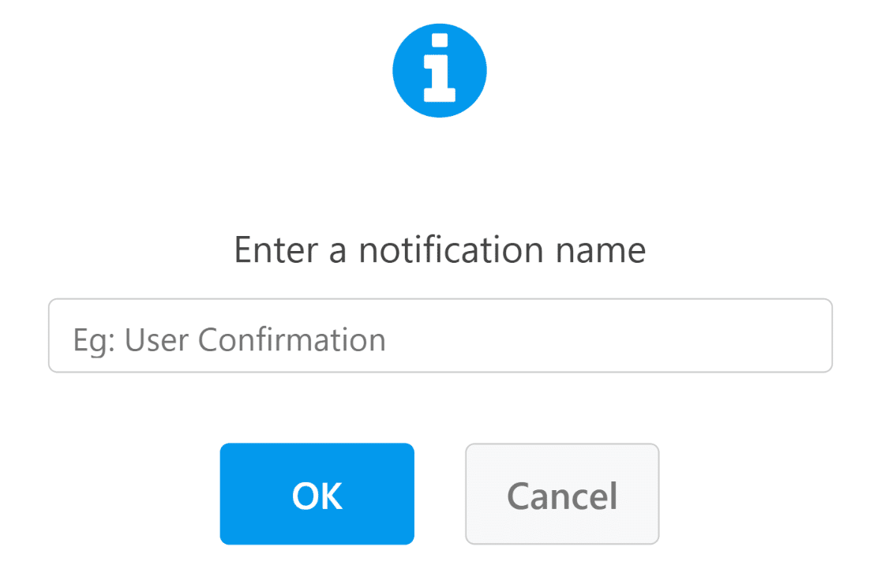Viewport: 881px width, 588px height.
Task: Click the 'Confirmation' placeholder word in the text box
Action: click(291, 339)
